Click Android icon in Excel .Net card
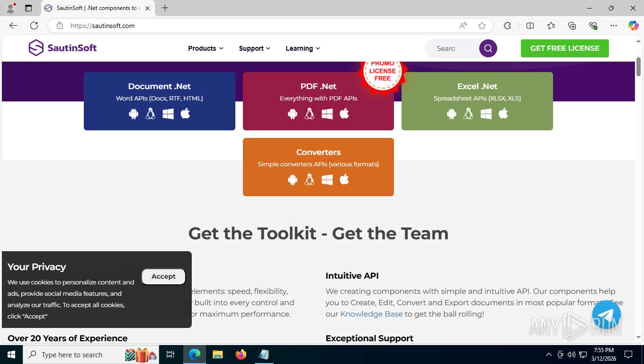This screenshot has width=644, height=364. [452, 114]
